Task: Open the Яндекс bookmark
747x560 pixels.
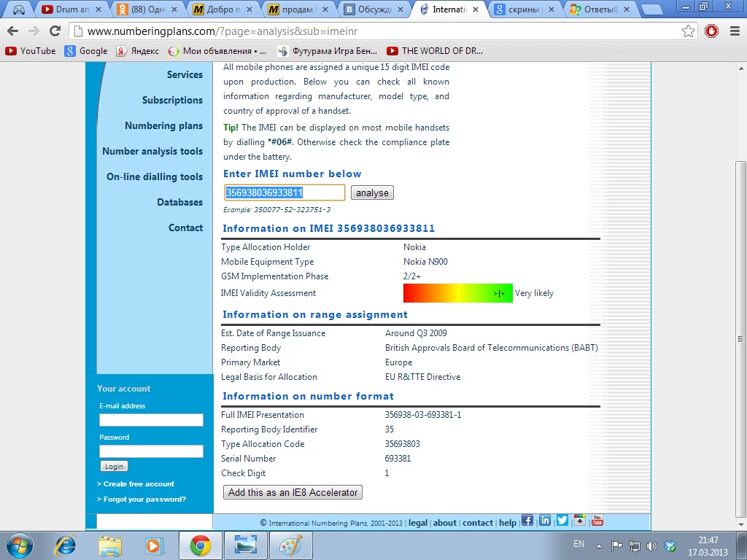Action: pyautogui.click(x=138, y=51)
